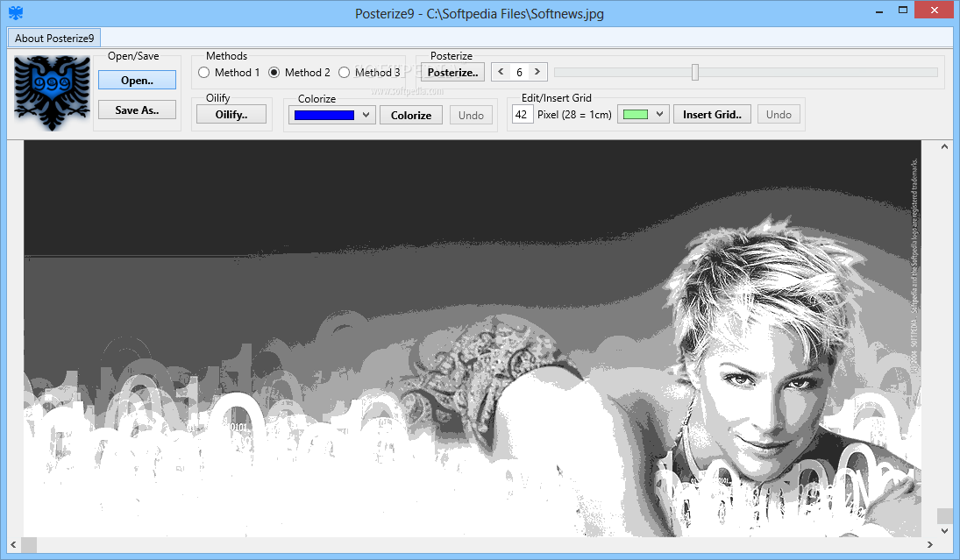Click the green grid color swatch
The image size is (960, 560).
coord(636,115)
